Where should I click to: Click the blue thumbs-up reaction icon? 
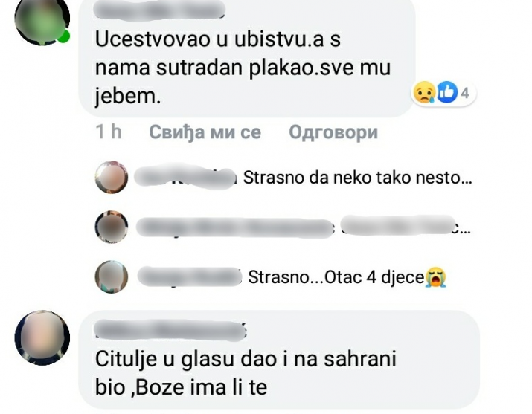[x=447, y=92]
